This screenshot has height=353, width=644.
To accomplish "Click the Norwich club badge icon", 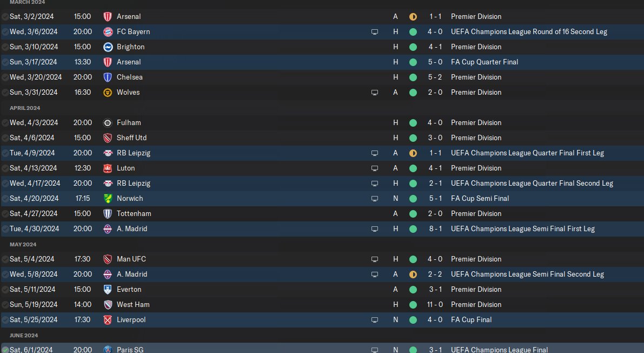I will [108, 199].
